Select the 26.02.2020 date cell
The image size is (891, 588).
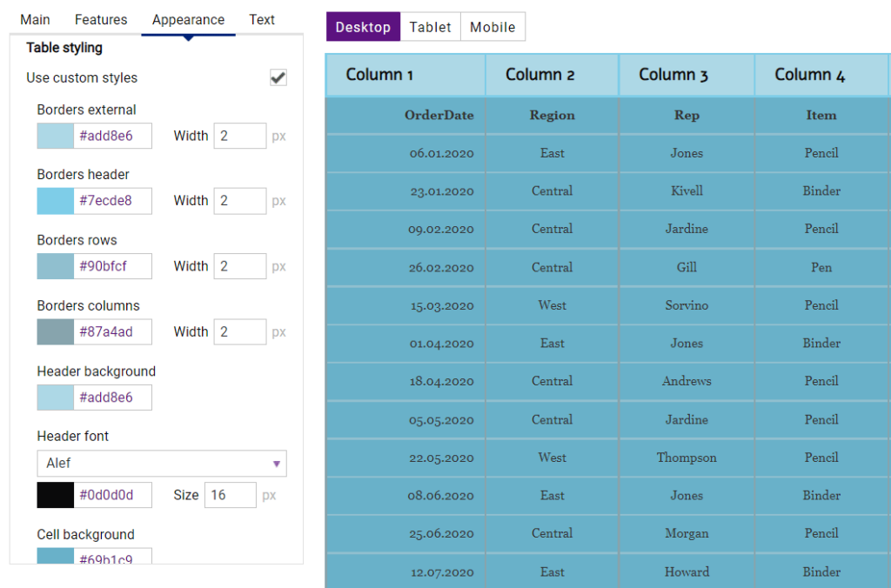(405, 268)
